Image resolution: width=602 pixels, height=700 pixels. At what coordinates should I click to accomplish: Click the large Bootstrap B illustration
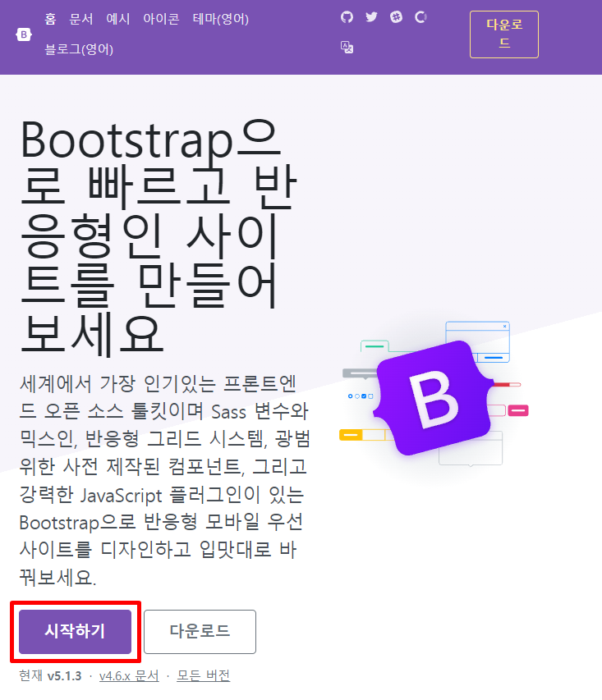(x=434, y=398)
